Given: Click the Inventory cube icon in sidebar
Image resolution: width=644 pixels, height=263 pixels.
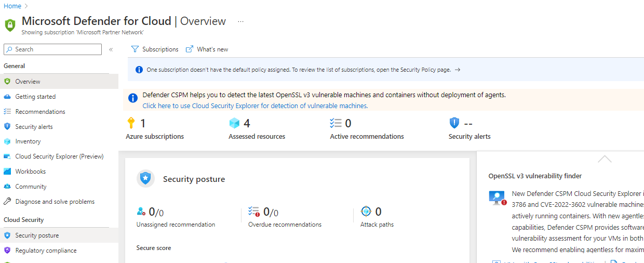Looking at the screenshot, I should 7,141.
